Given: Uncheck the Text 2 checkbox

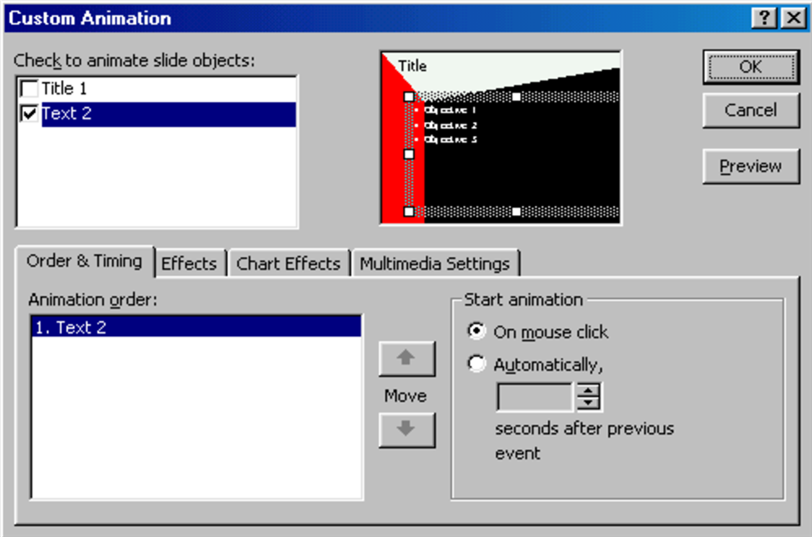Looking at the screenshot, I should click(x=29, y=114).
